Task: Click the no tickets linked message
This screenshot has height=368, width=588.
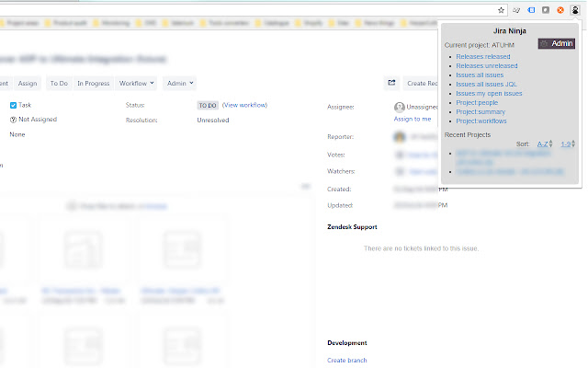Action: click(421, 248)
